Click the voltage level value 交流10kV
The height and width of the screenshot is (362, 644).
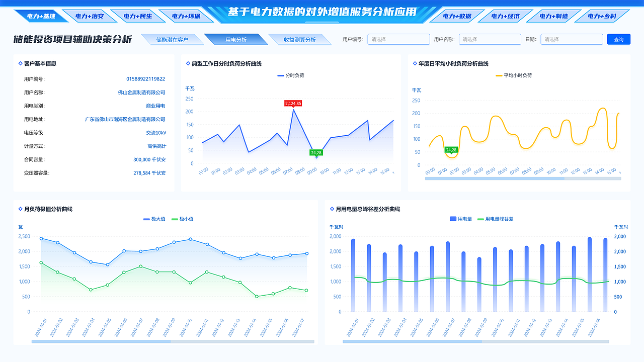[x=156, y=133]
